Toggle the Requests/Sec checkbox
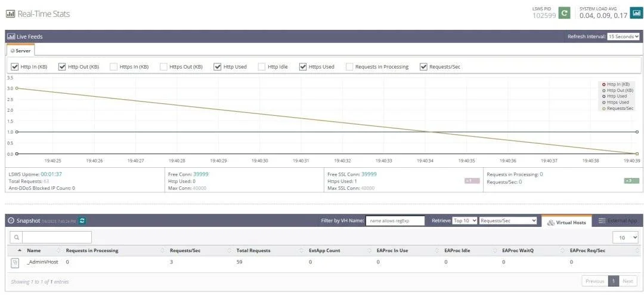This screenshot has height=295, width=644. tap(423, 67)
